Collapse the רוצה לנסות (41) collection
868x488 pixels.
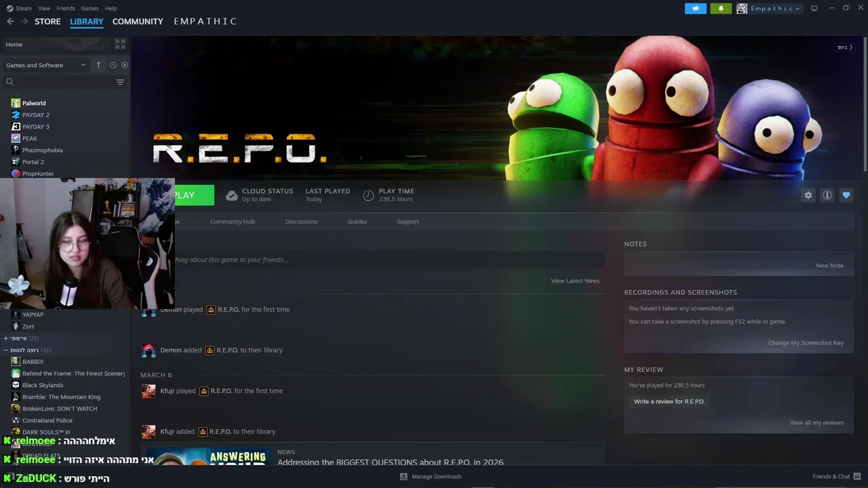tap(27, 350)
